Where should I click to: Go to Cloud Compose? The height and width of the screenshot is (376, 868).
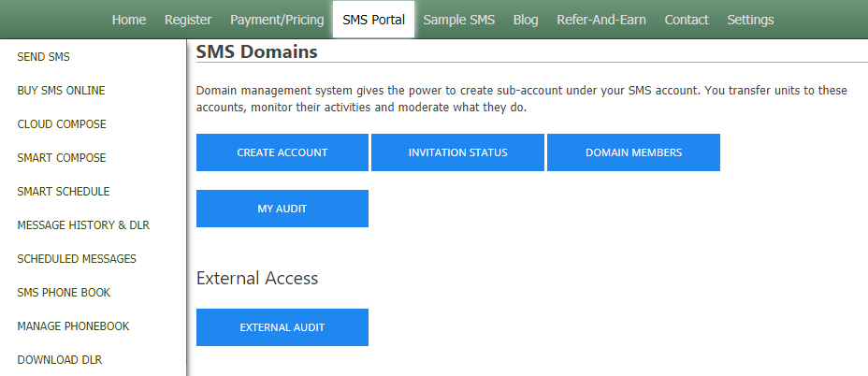coord(62,124)
